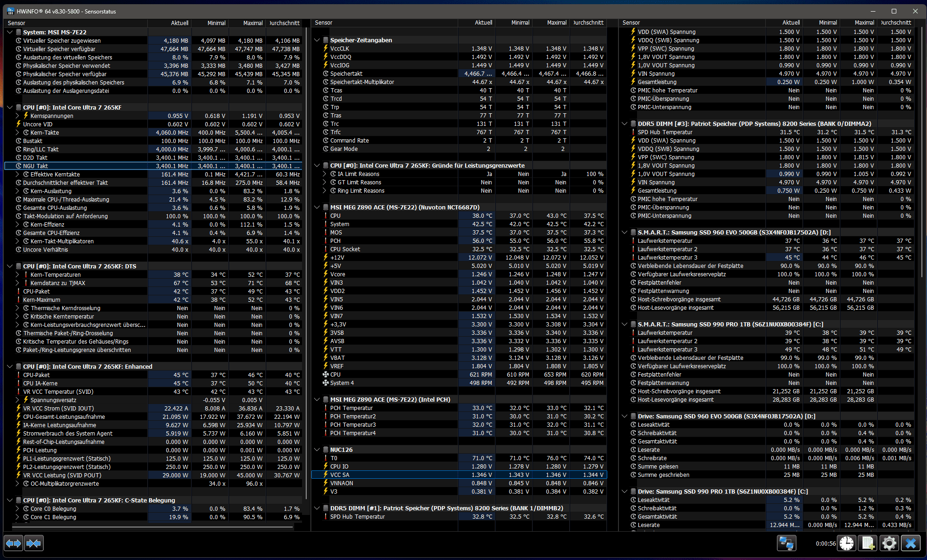Click the blue X close-sensors icon

tap(910, 543)
